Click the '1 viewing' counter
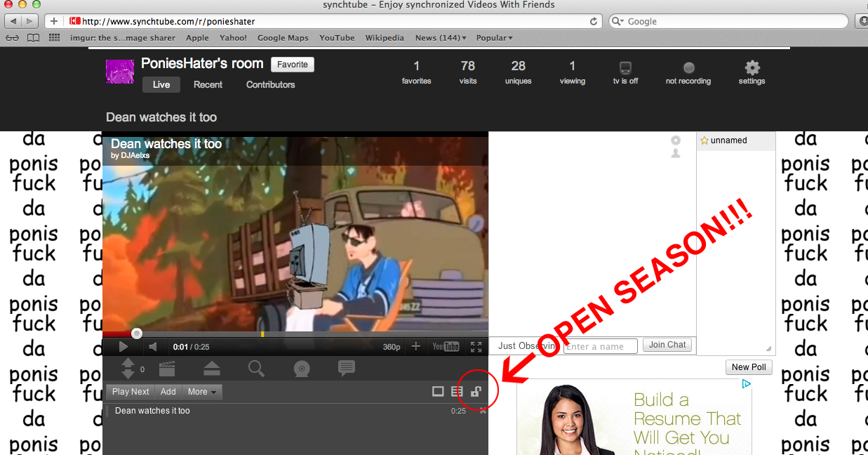 572,72
